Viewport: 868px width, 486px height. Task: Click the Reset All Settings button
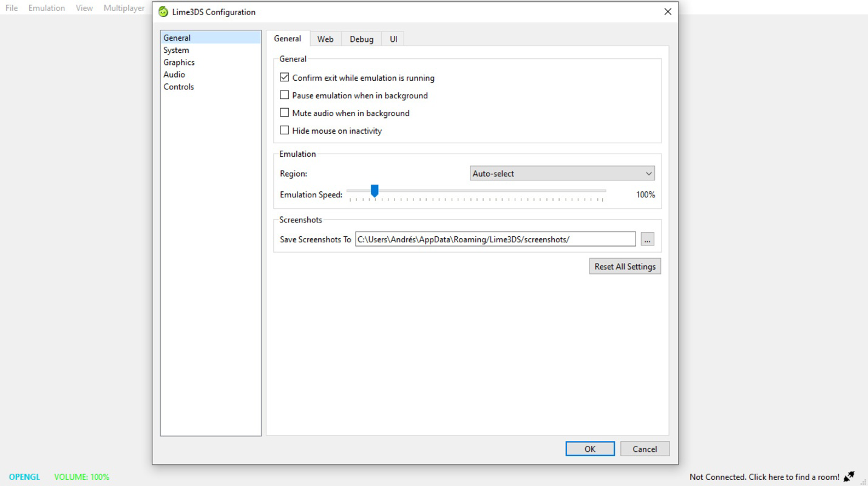point(625,266)
